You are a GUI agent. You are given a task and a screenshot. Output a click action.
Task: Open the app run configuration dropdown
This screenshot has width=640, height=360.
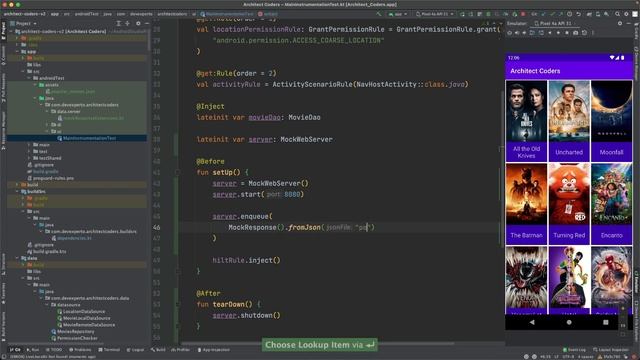coord(398,14)
